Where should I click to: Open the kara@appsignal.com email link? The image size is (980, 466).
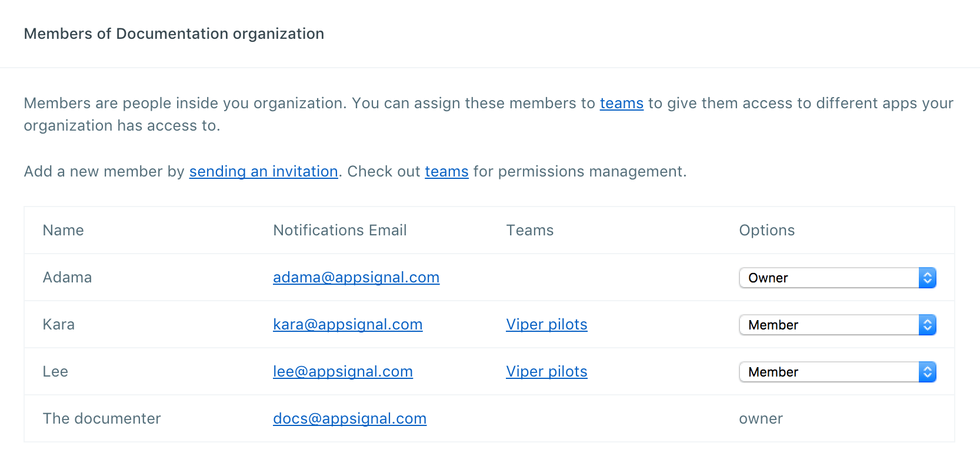click(x=348, y=325)
